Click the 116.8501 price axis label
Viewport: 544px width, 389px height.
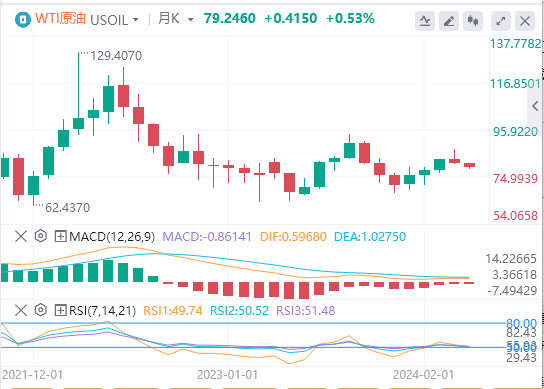515,84
